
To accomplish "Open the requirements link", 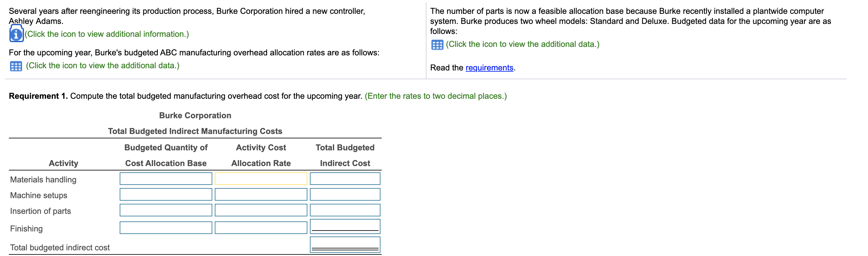I will [x=489, y=68].
